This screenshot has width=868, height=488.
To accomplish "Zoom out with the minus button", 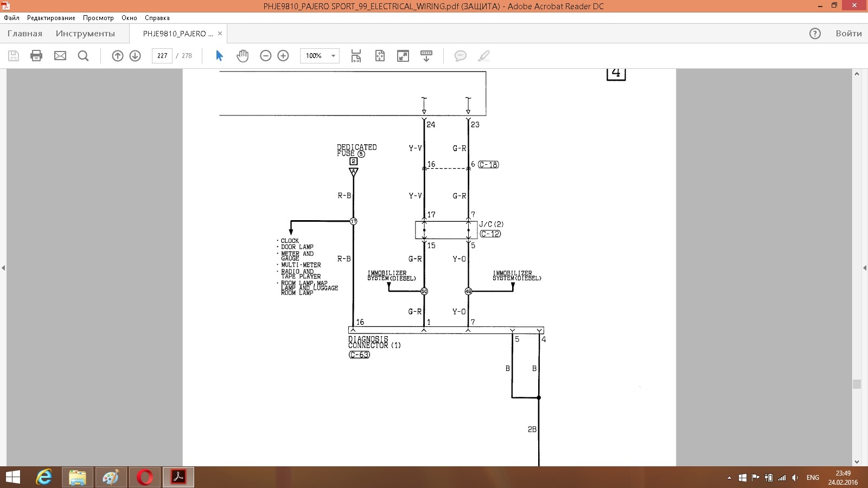I will click(265, 56).
